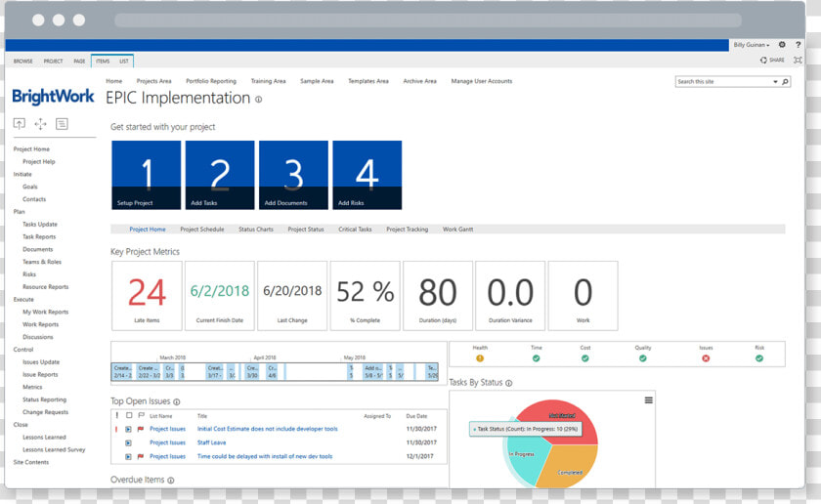Open the PAGE ribbon tab

pos(79,62)
